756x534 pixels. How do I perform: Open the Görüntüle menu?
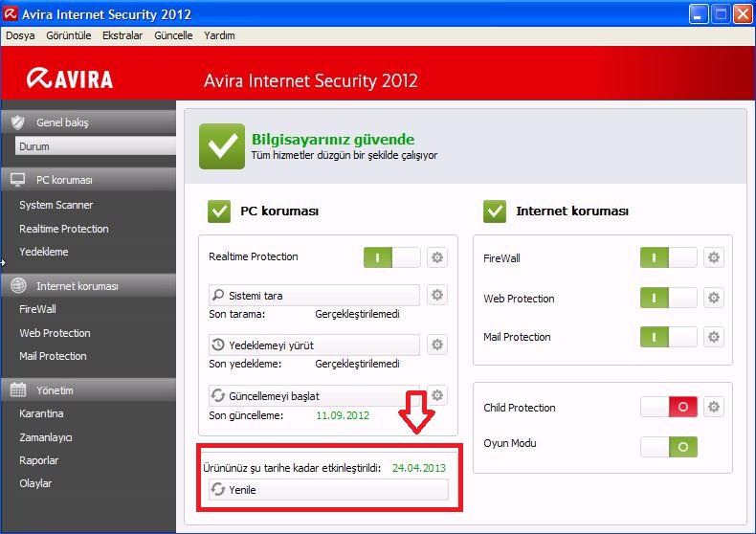pyautogui.click(x=69, y=35)
